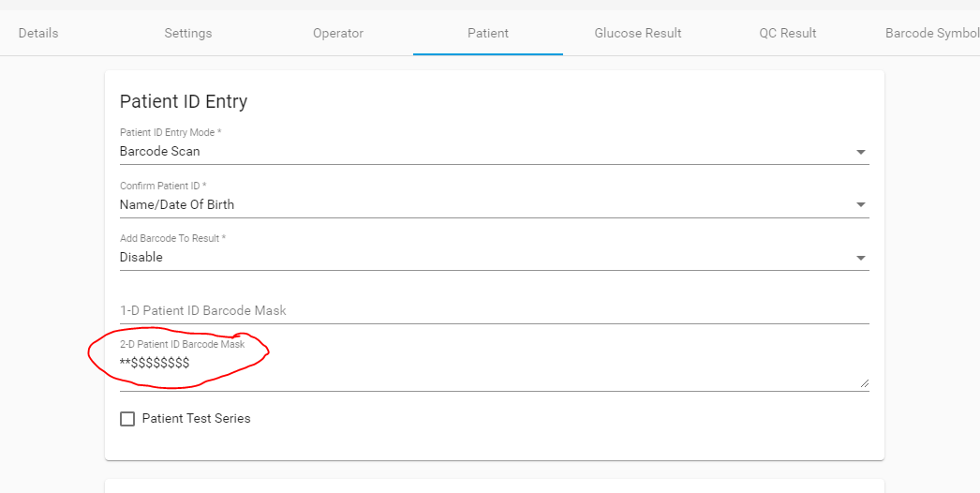The height and width of the screenshot is (493, 980).
Task: Go to the Barcode Symbol tab
Action: pos(931,34)
